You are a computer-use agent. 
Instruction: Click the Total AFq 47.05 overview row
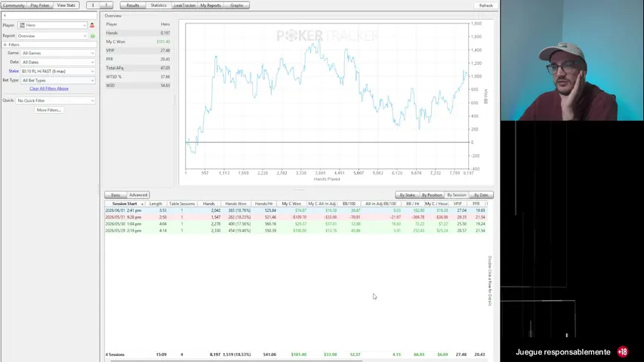(x=137, y=68)
